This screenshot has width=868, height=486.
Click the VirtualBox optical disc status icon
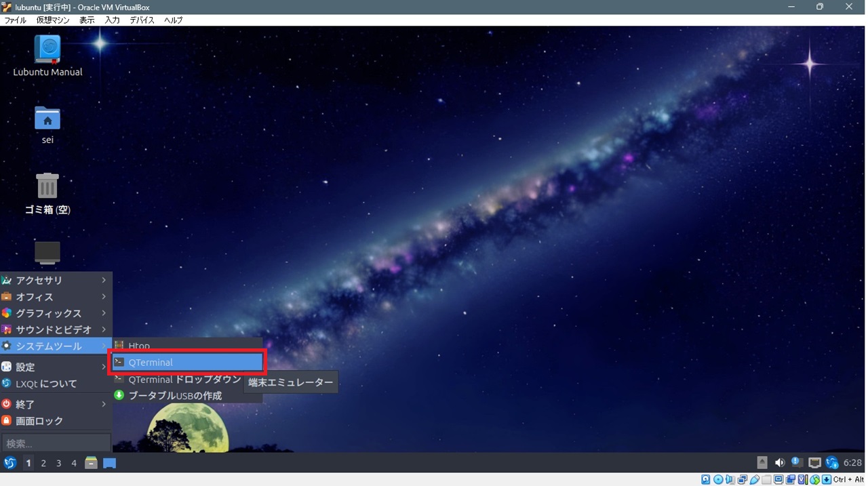[718, 480]
